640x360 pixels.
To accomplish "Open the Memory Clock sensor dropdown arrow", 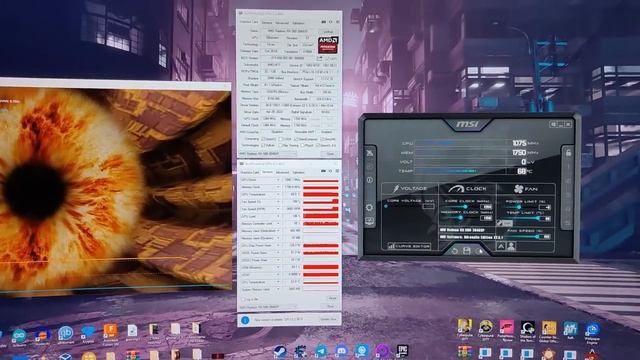I will [x=278, y=187].
